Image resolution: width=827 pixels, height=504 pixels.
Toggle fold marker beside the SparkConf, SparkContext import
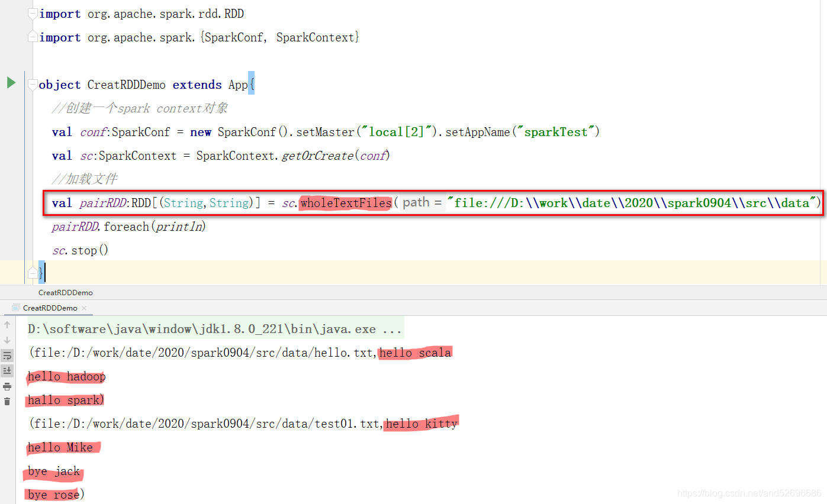(33, 37)
